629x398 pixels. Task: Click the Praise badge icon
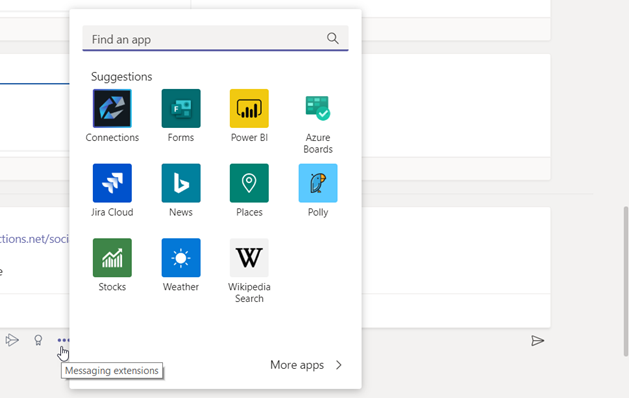tap(38, 340)
